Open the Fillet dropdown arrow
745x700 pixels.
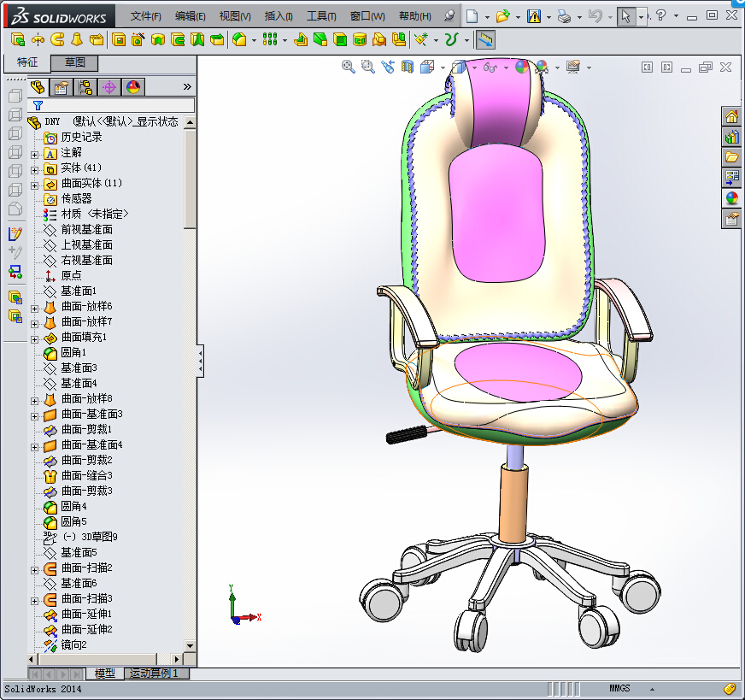click(255, 40)
